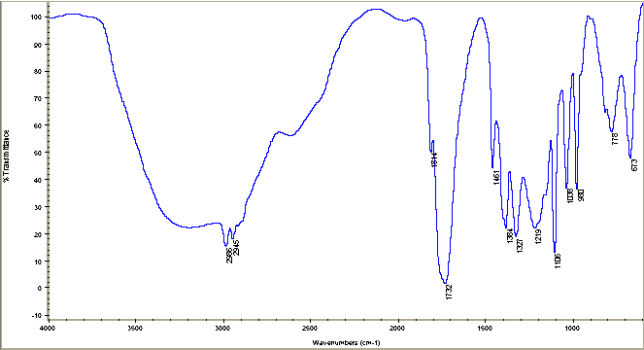
Task: Click the 90 y-axis tick label
Action: pyautogui.click(x=38, y=45)
